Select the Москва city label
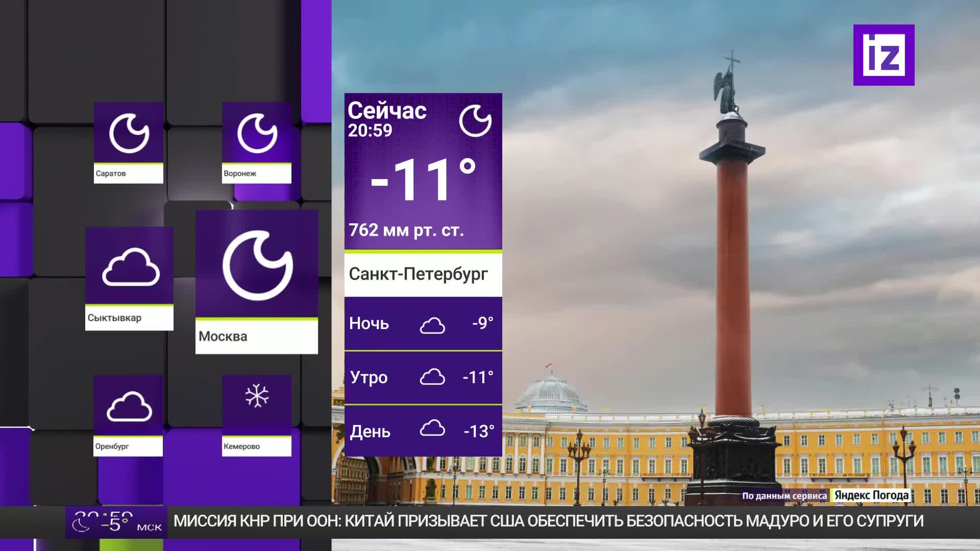The height and width of the screenshot is (551, 980). coord(223,337)
